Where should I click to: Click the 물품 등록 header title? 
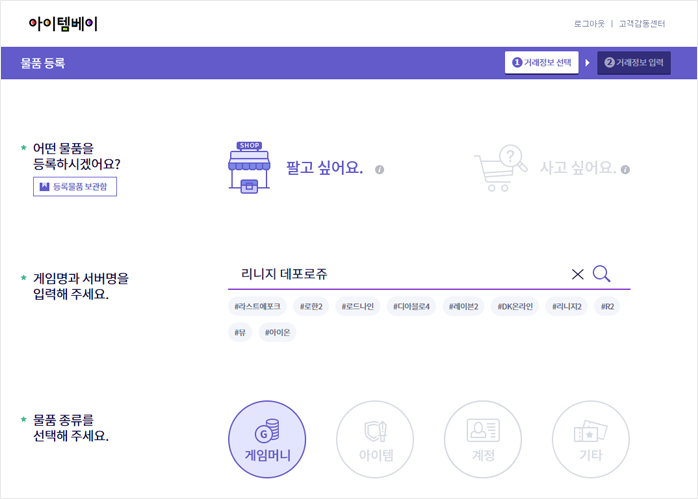point(43,63)
